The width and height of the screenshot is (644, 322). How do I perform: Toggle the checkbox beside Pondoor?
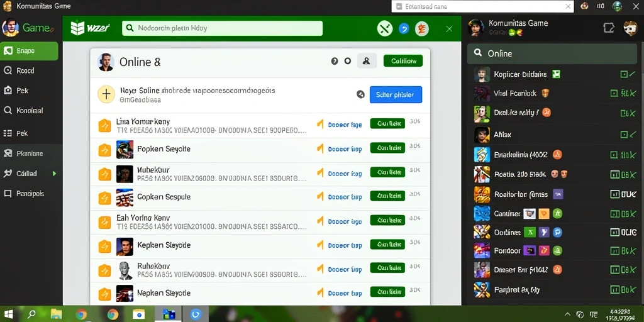(615, 251)
